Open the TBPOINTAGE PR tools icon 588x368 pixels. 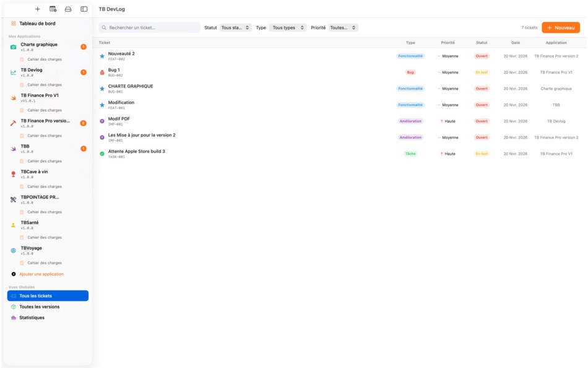[12, 199]
